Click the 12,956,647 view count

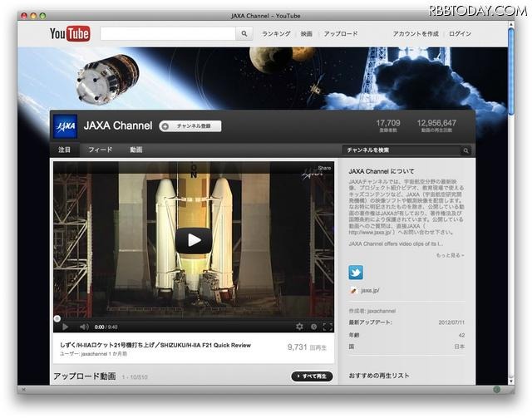pyautogui.click(x=436, y=123)
